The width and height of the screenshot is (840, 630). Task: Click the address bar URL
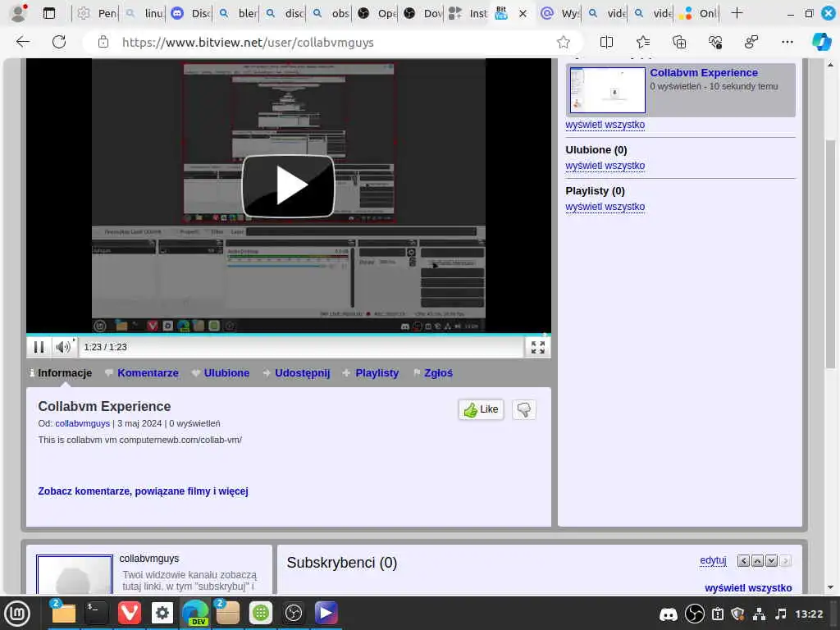coord(248,43)
